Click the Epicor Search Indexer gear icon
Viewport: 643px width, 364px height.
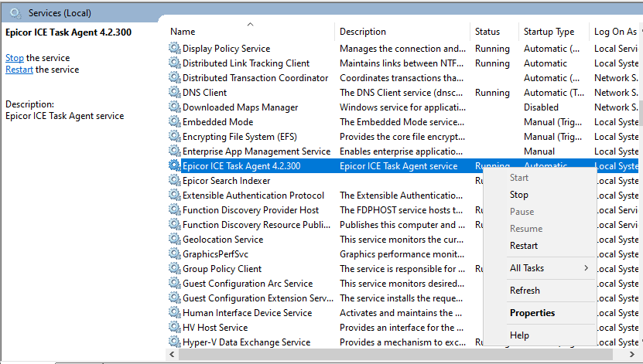coord(175,181)
